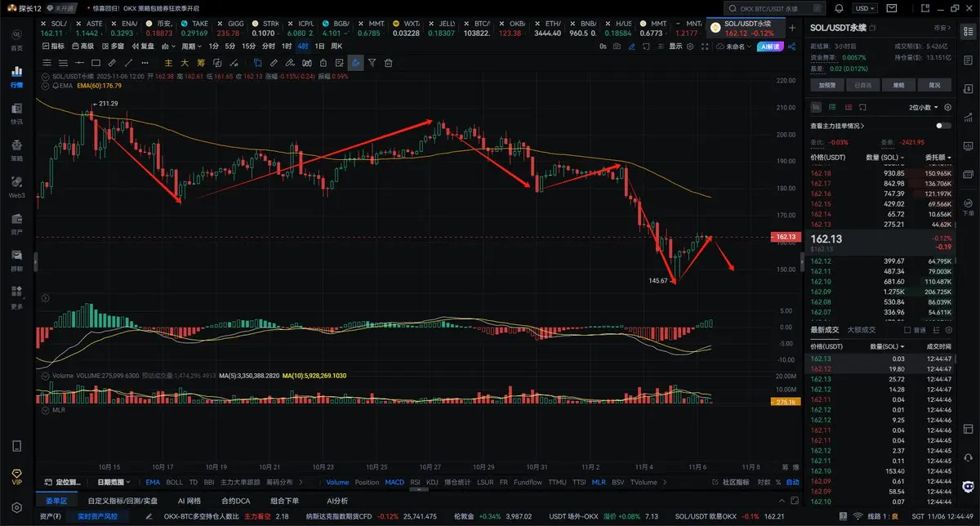Click the share icon beside AI解读
This screenshot has height=526, width=980.
(792, 47)
